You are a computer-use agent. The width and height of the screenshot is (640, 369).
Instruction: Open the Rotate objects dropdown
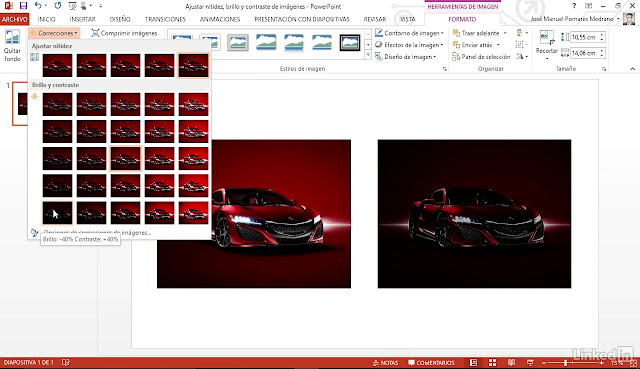(x=522, y=57)
